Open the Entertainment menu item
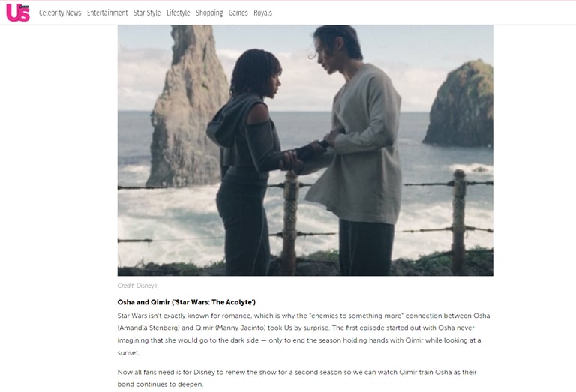The width and height of the screenshot is (576, 392). coord(107,13)
